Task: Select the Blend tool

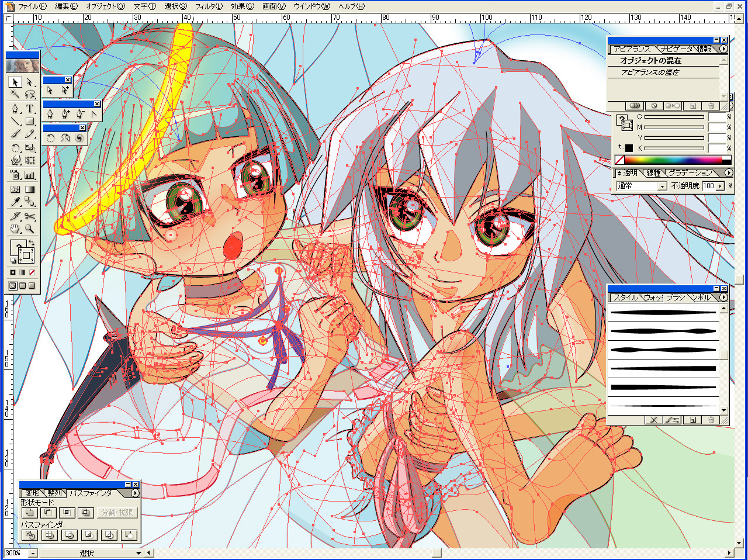Action: pyautogui.click(x=30, y=202)
